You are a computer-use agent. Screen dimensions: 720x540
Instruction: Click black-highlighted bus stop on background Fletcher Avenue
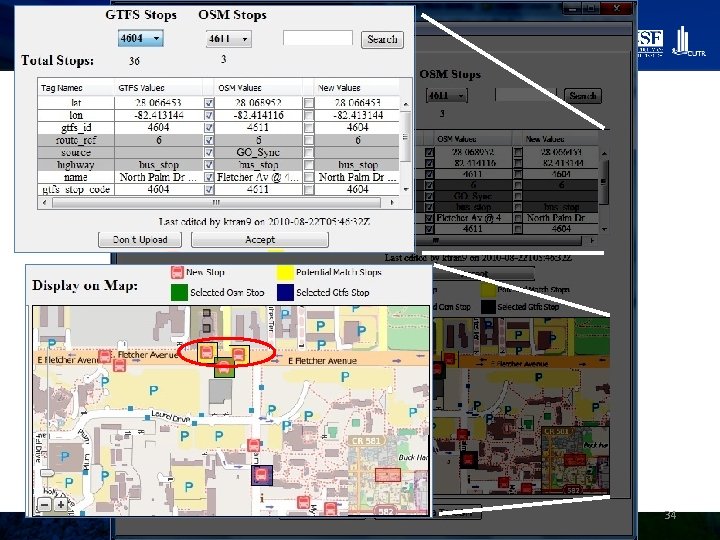coord(438,369)
